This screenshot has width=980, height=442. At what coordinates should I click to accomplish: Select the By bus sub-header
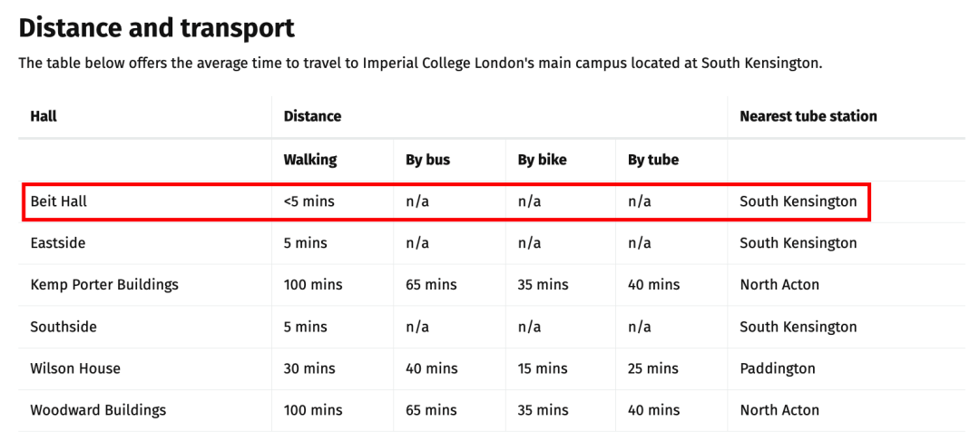pyautogui.click(x=427, y=160)
